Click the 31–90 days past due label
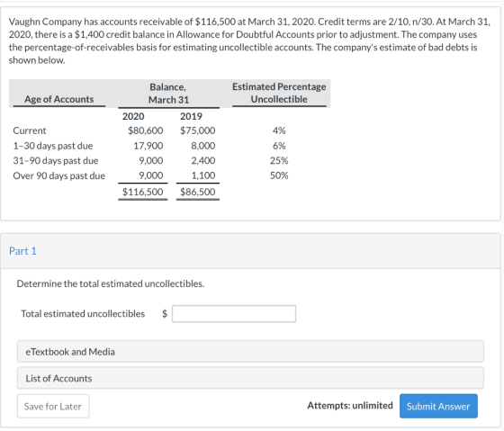 [56, 160]
